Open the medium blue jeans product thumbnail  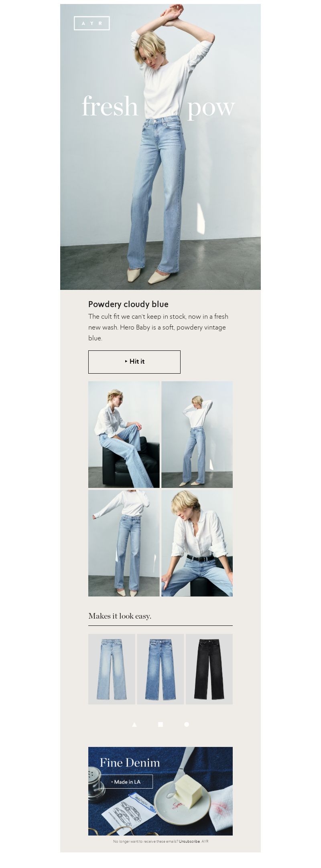coord(160,669)
